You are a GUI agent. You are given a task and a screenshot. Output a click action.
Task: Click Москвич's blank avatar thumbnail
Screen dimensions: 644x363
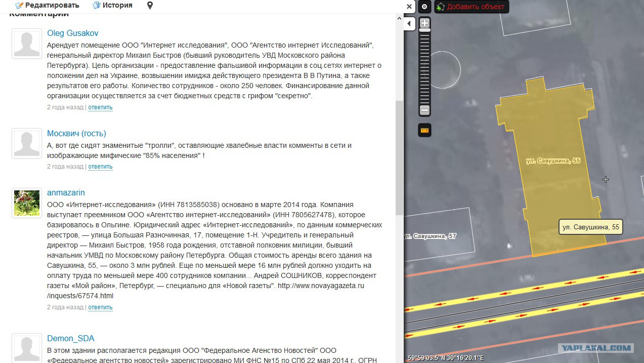click(x=27, y=143)
